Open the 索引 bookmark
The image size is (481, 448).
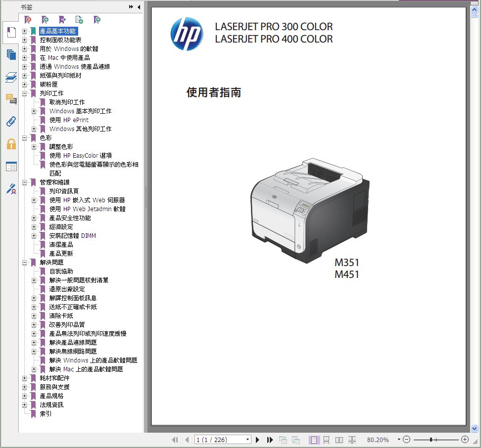(x=46, y=414)
